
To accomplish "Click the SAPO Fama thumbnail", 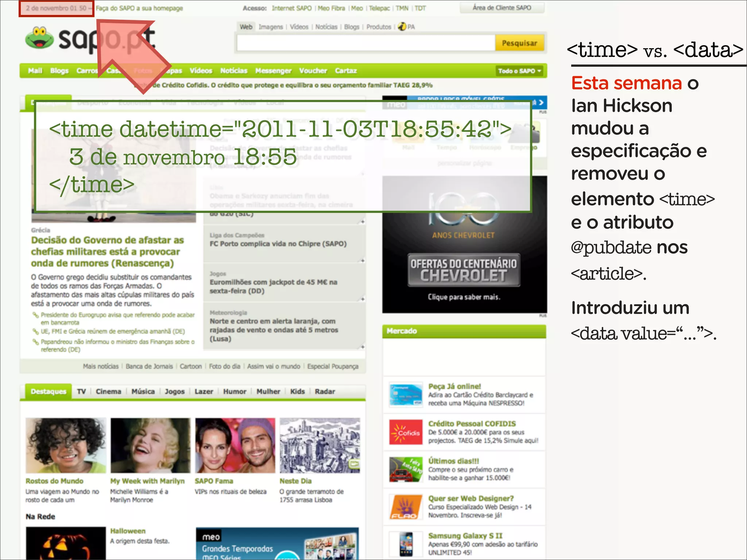I will [235, 445].
